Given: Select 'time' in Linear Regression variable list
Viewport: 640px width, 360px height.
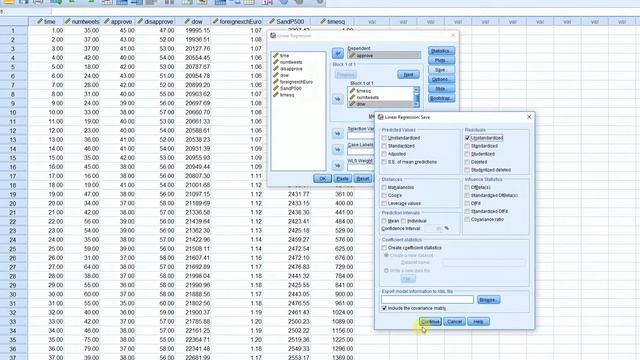Looking at the screenshot, I should (x=284, y=56).
